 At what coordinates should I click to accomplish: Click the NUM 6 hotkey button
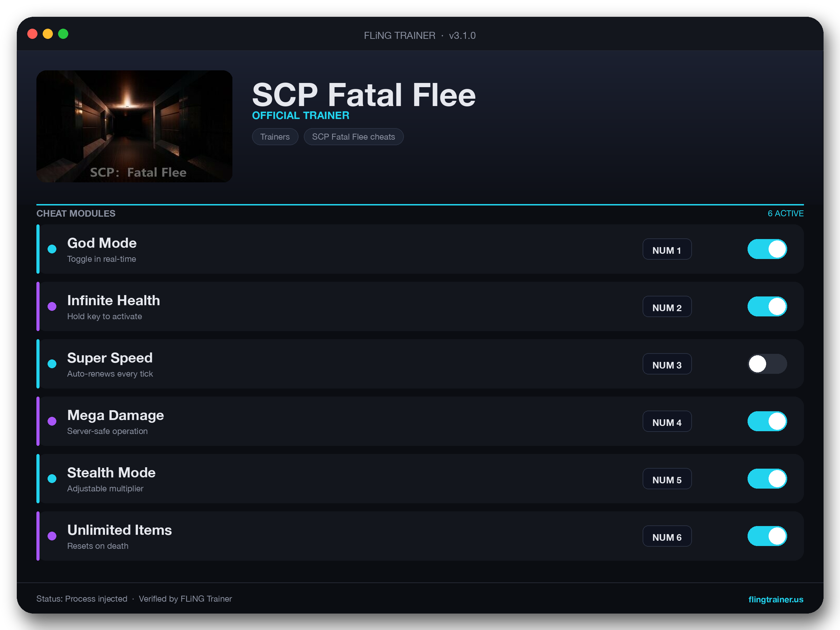(x=667, y=536)
